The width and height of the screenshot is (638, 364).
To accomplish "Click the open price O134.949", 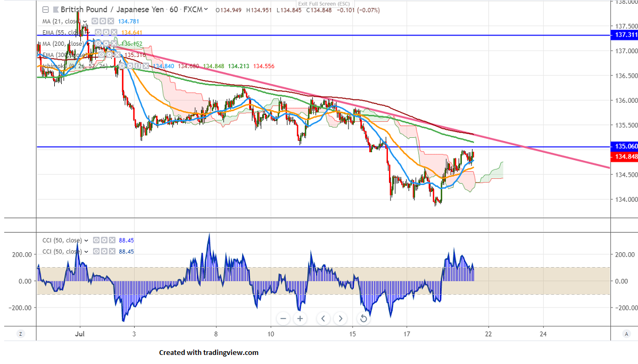I will click(x=229, y=10).
